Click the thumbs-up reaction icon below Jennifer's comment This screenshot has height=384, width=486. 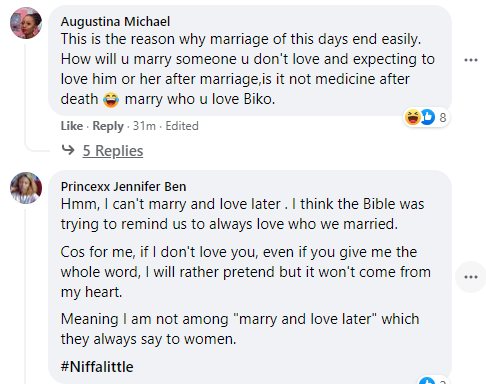click(x=427, y=381)
